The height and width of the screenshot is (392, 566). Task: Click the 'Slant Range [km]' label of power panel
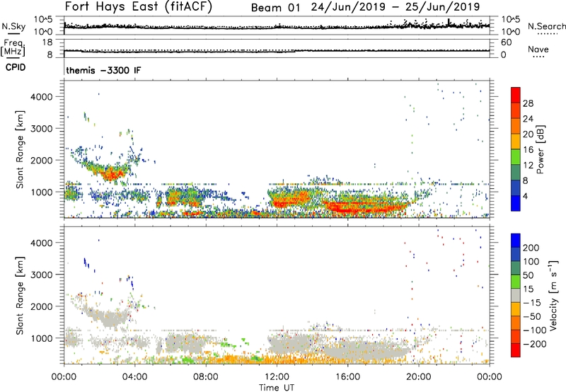click(21, 149)
